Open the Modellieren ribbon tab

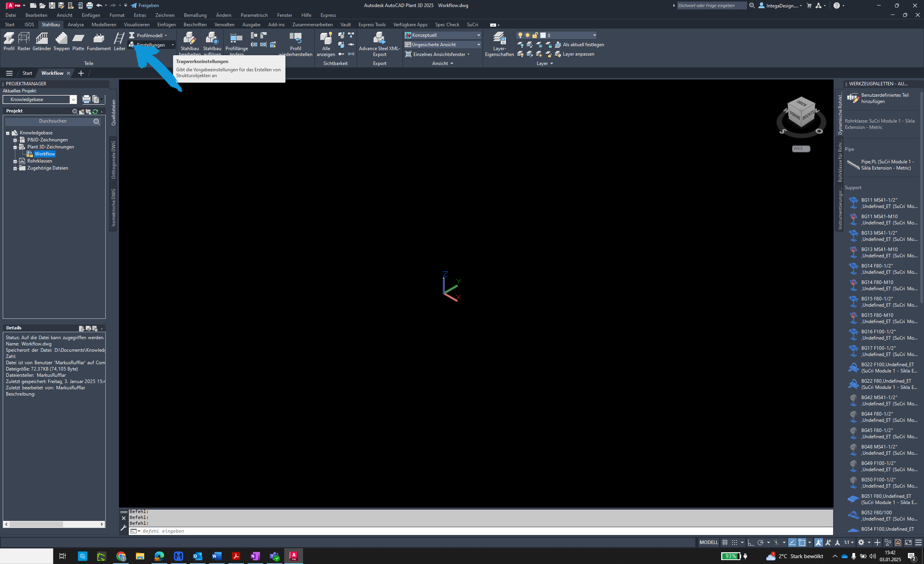(x=105, y=24)
